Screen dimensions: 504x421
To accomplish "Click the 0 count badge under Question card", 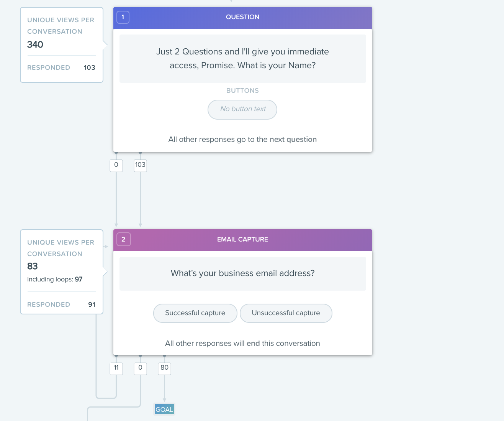I will point(116,165).
